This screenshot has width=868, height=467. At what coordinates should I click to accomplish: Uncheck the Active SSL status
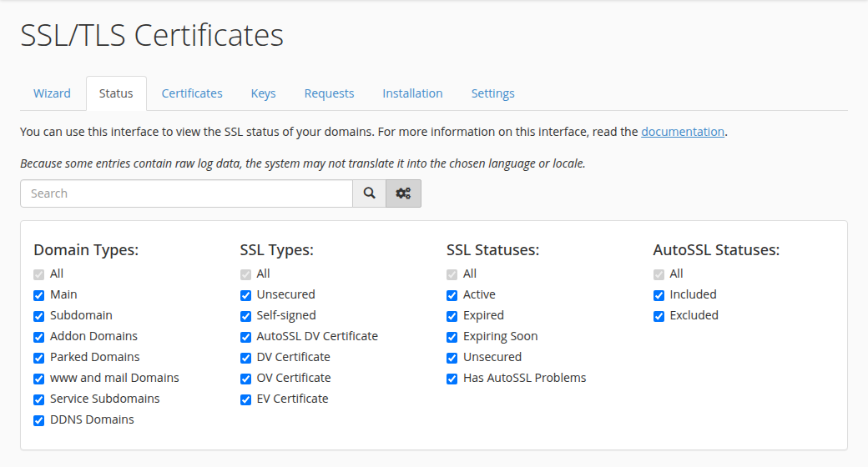[452, 295]
